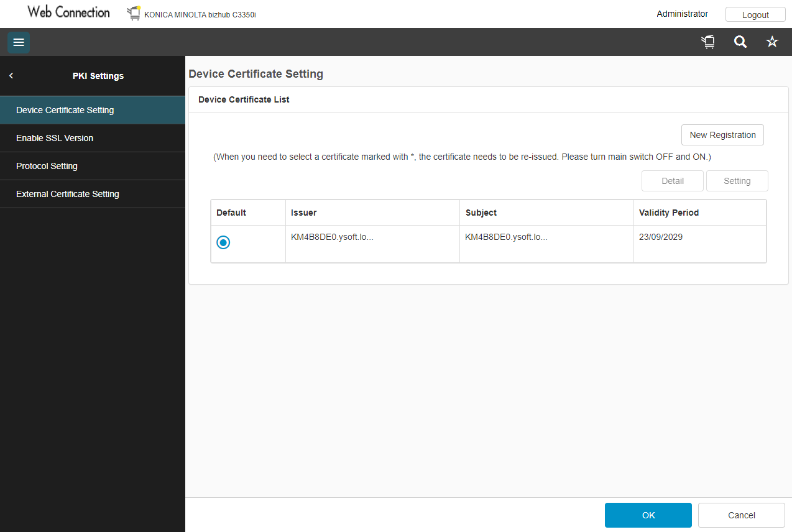Click the Administrator account label

point(682,13)
